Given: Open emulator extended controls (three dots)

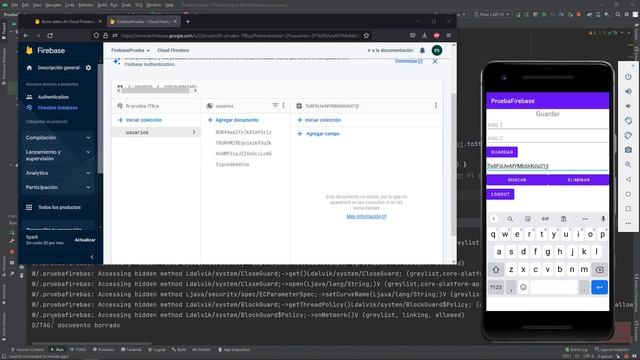Looking at the screenshot, I should pyautogui.click(x=628, y=223).
